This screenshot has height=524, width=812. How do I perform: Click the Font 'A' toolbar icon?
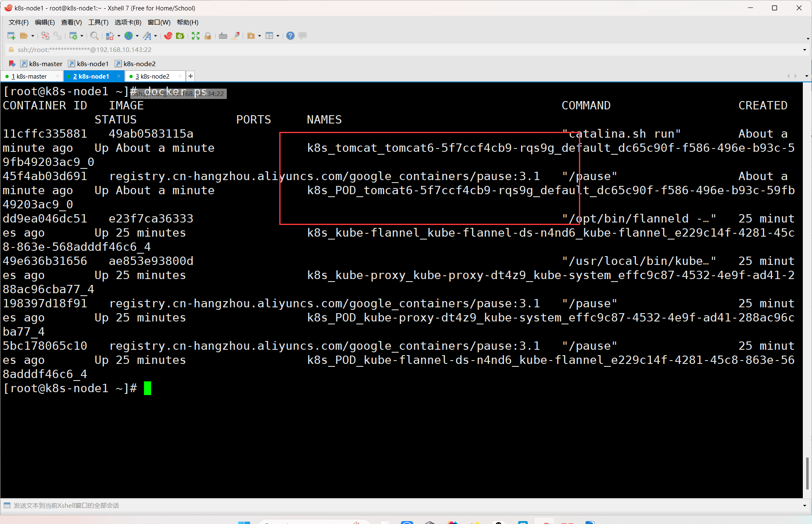pyautogui.click(x=147, y=36)
